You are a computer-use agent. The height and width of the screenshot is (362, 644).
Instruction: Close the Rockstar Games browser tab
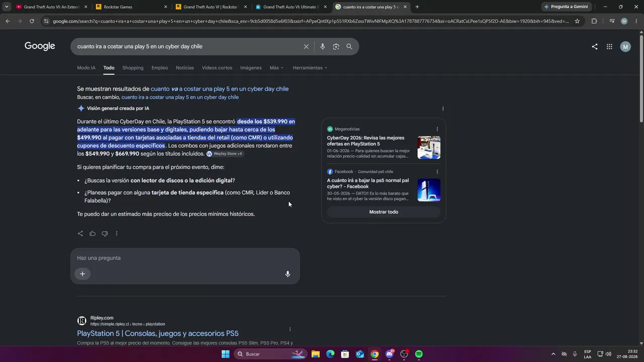[166, 7]
